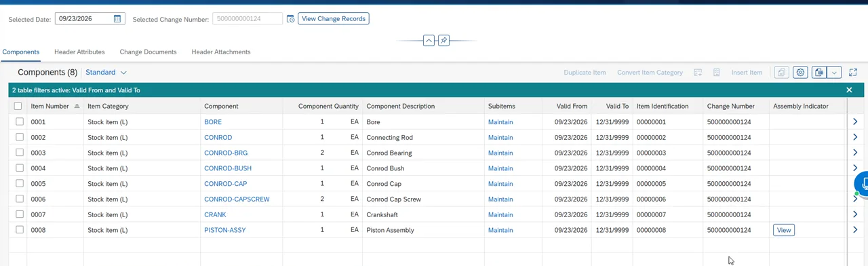Click View button for Piston Assembly

(784, 230)
